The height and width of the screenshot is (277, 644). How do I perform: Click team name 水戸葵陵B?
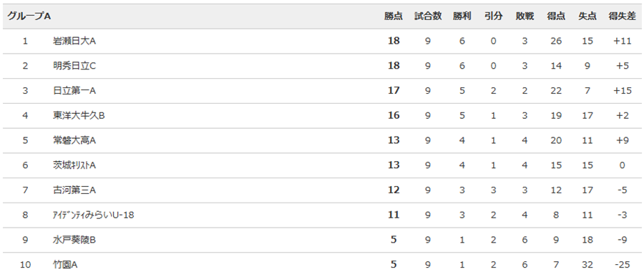(74, 240)
